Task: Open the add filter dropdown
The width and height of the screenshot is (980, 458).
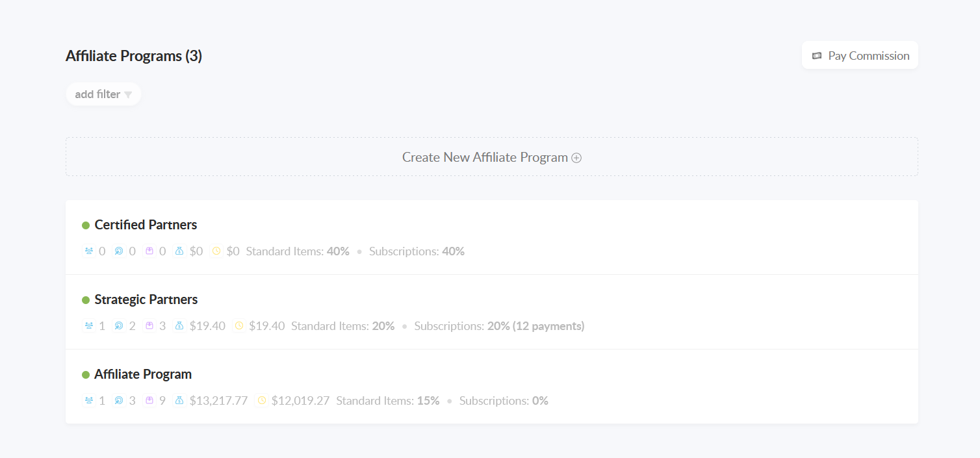Action: 103,94
